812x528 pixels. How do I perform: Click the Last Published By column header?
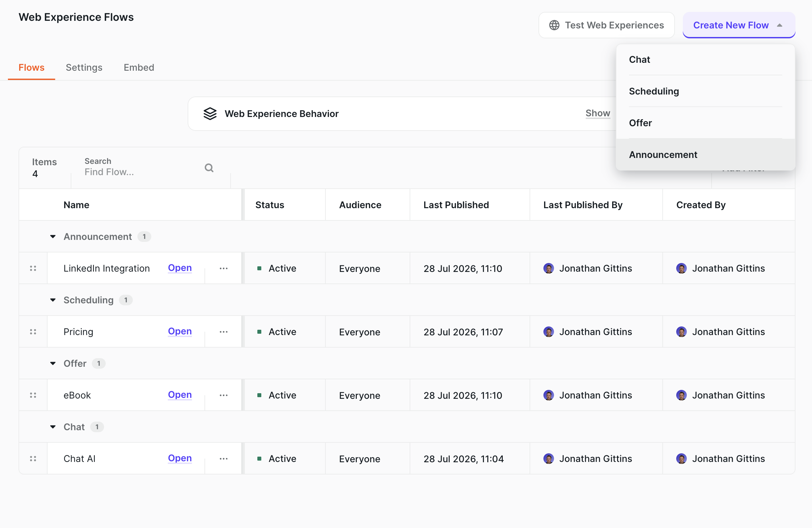pos(583,205)
